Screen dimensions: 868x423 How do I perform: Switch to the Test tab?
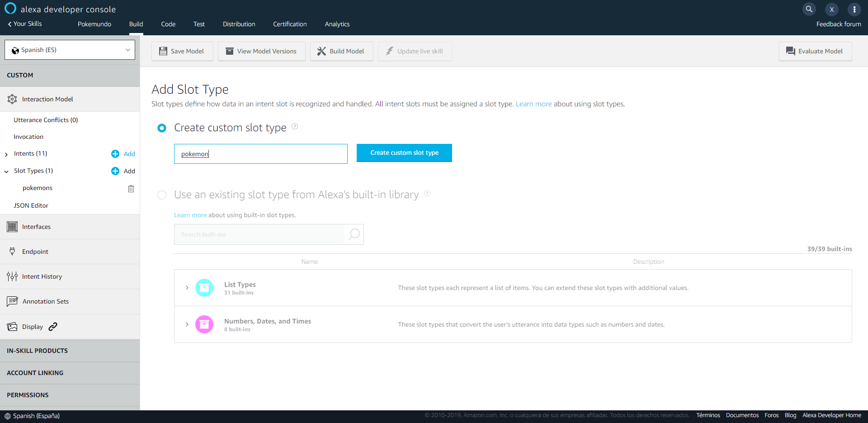pos(199,24)
